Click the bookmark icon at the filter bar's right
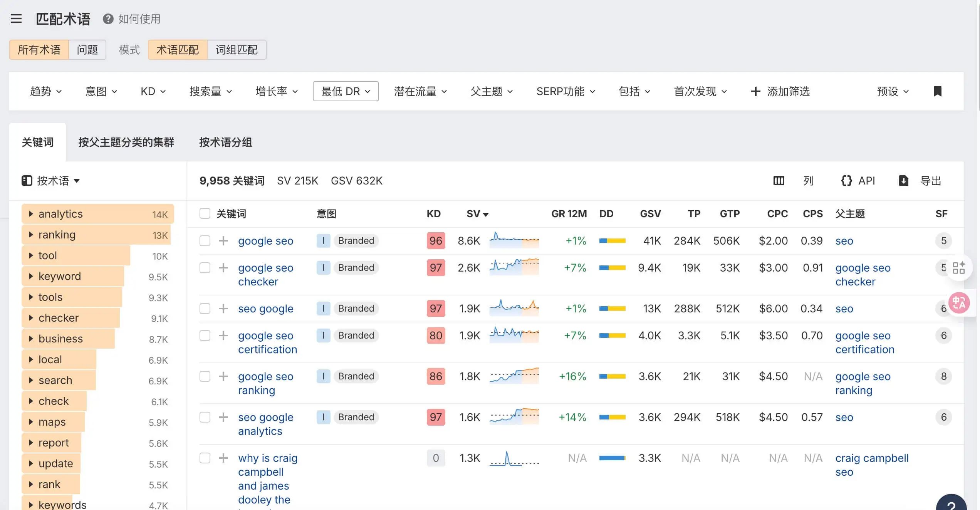Viewport: 980px width, 510px height. point(938,91)
